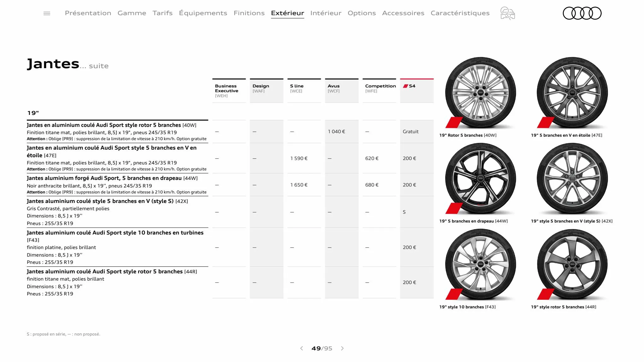Click the Audi four rings logo

582,13
